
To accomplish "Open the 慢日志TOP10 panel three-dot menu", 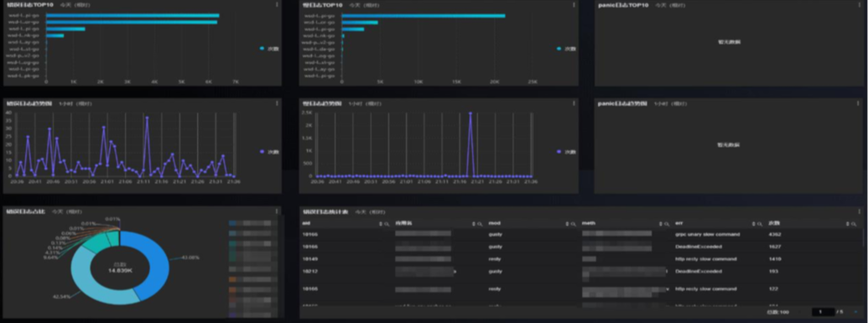I will click(573, 4).
